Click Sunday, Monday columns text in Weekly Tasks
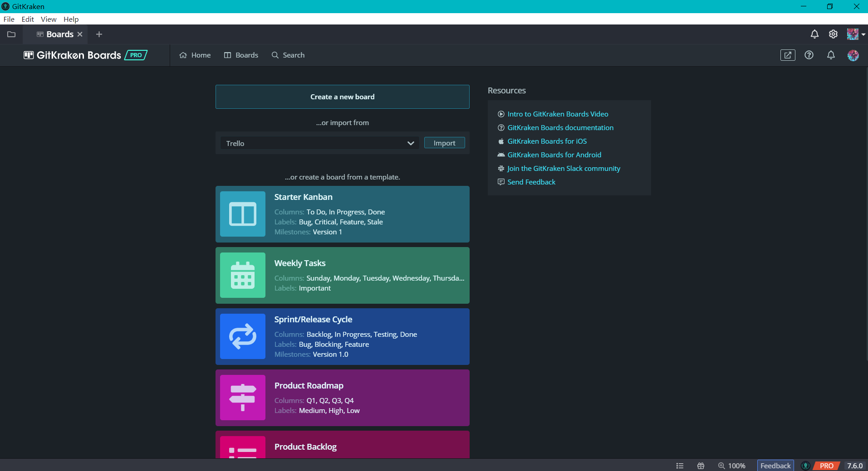The image size is (868, 471). [x=385, y=278]
